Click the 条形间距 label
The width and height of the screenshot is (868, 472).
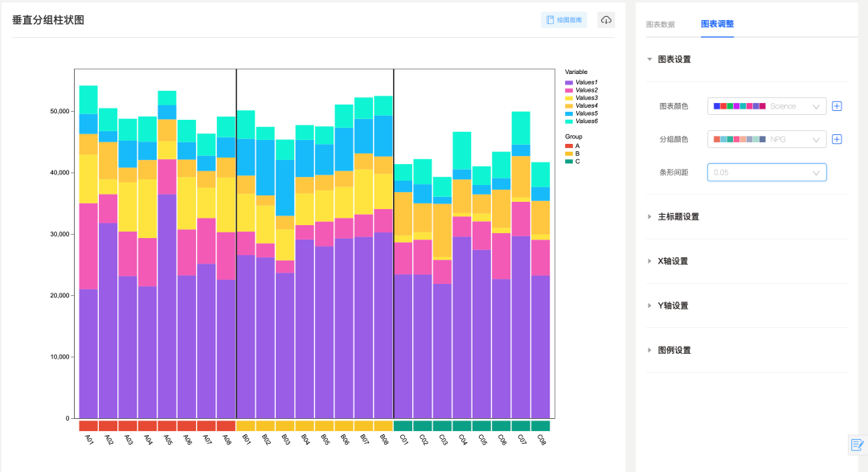(674, 172)
